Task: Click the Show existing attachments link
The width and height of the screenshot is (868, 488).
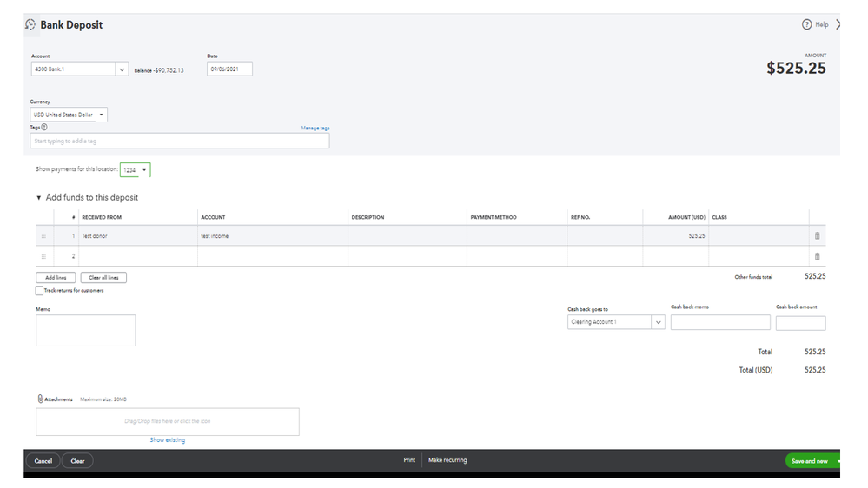Action: (x=167, y=440)
